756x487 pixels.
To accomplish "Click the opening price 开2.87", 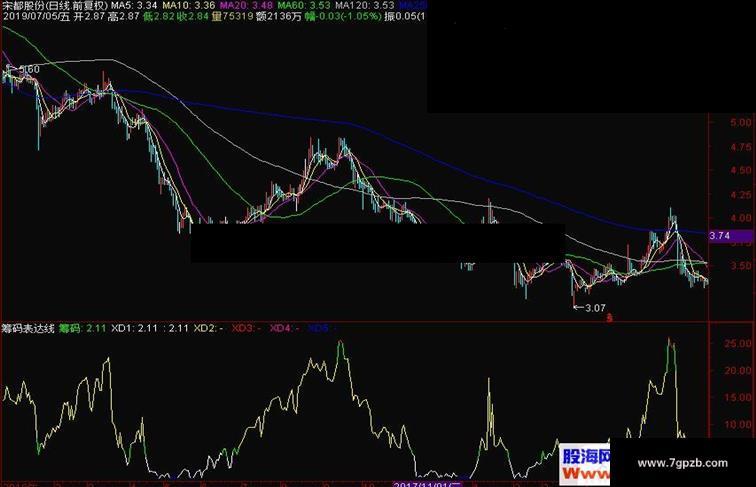I will (x=89, y=16).
